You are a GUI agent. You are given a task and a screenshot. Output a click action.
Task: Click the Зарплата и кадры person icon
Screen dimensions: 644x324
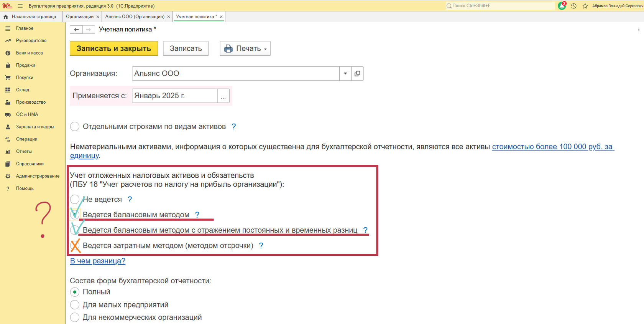click(8, 127)
